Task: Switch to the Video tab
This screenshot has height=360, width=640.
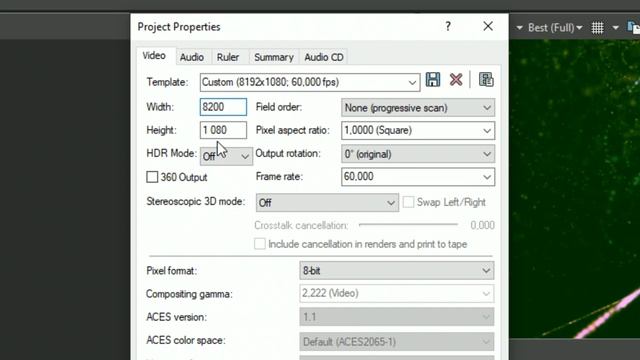Action: coord(154,56)
